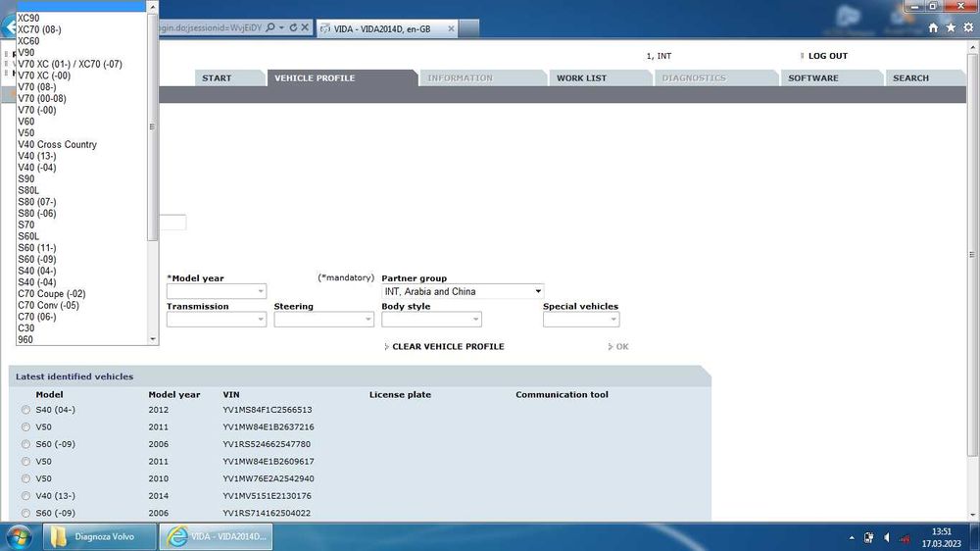Select V40 Cross Country model
This screenshot has height=551, width=980.
[x=81, y=144]
